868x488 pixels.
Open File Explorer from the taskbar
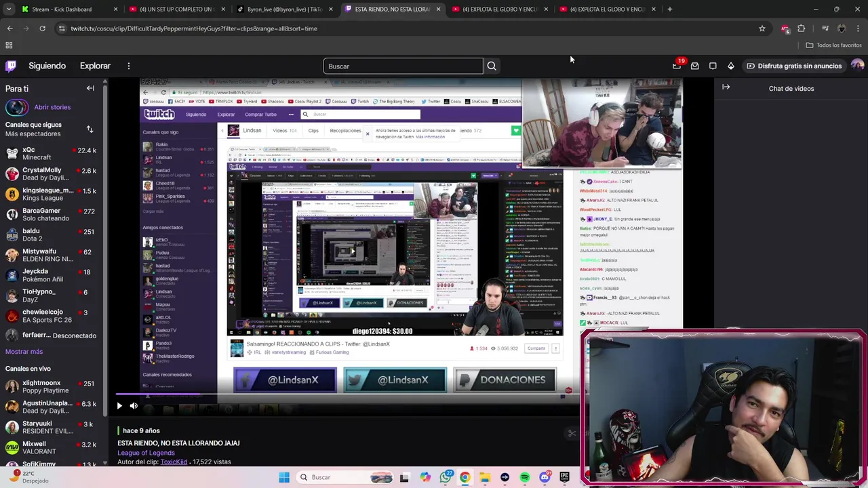485,477
